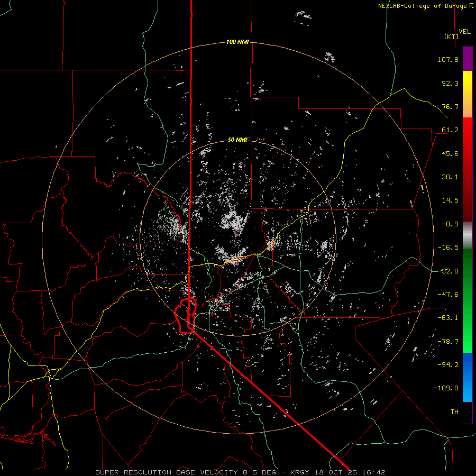
Task: Select the 107.8 value on velocity scale
Action: pos(448,59)
